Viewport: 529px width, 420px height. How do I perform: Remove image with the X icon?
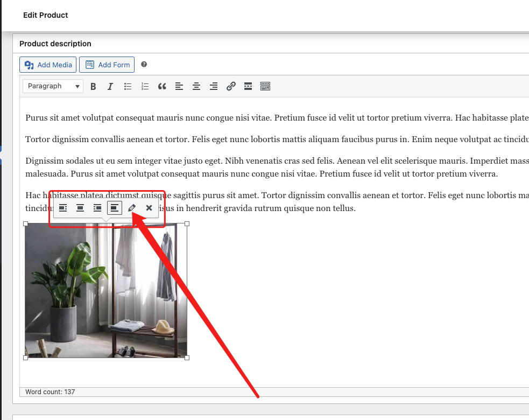pos(149,208)
